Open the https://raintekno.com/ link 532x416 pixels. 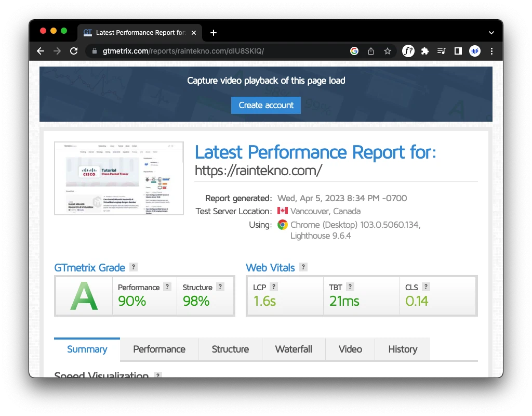coord(258,170)
